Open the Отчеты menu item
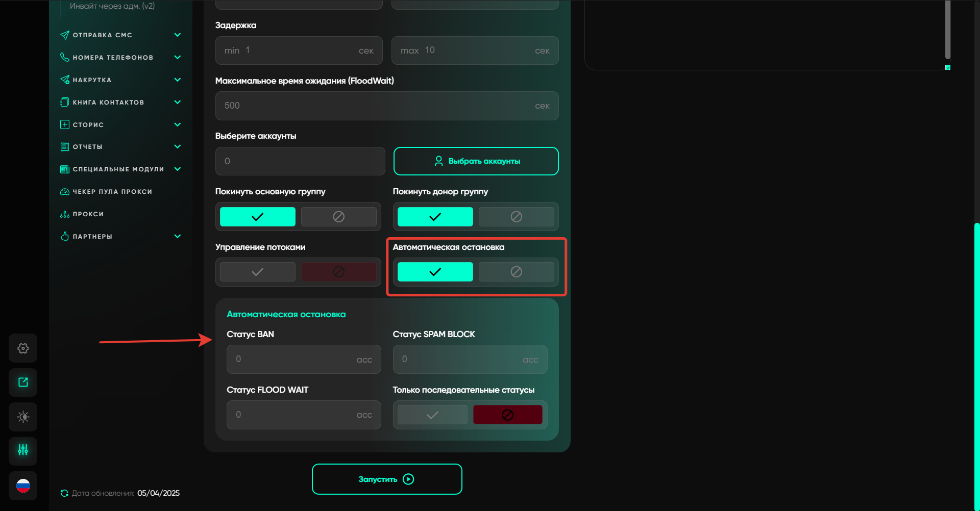 tap(88, 147)
